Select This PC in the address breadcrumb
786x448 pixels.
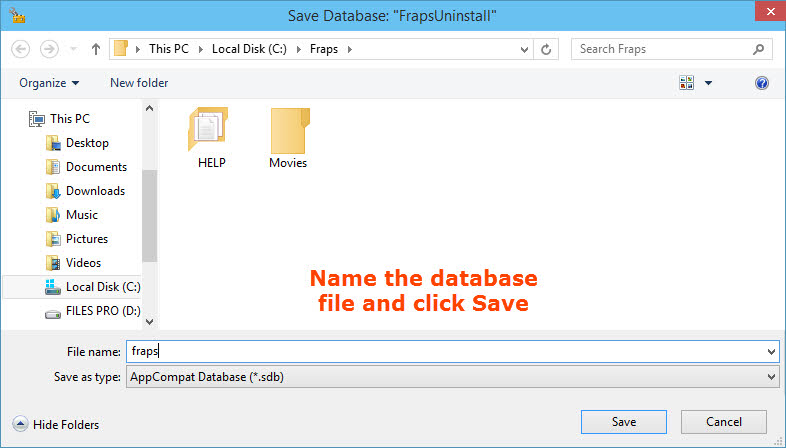(x=168, y=49)
